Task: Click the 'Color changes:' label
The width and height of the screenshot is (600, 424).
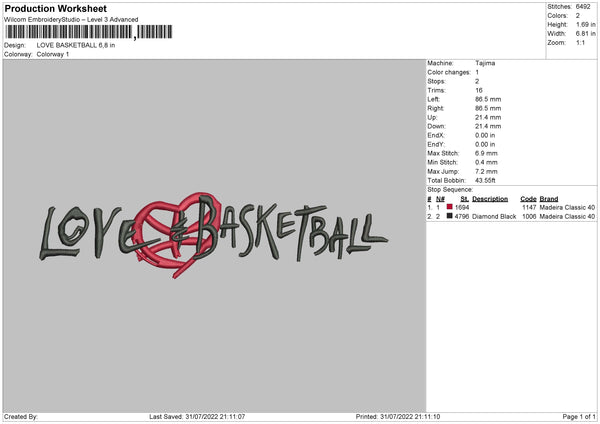Action: point(449,72)
